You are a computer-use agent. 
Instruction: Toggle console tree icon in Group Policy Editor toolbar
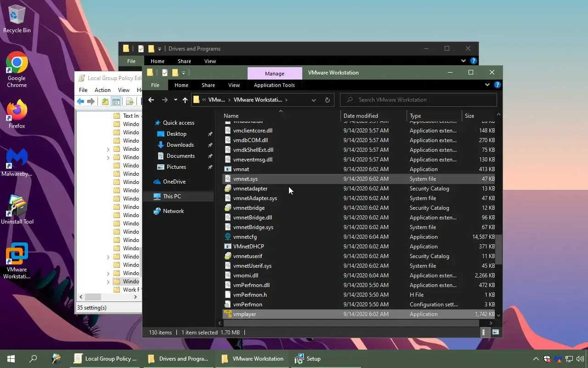coord(116,102)
